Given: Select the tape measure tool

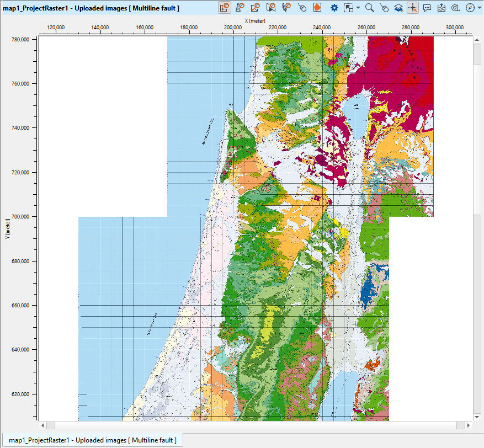Looking at the screenshot, I should (455, 8).
